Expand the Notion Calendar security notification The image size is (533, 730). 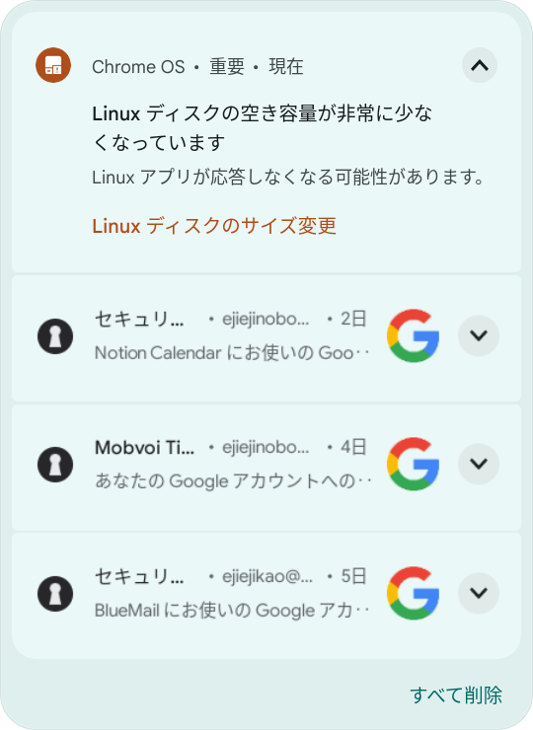[479, 336]
